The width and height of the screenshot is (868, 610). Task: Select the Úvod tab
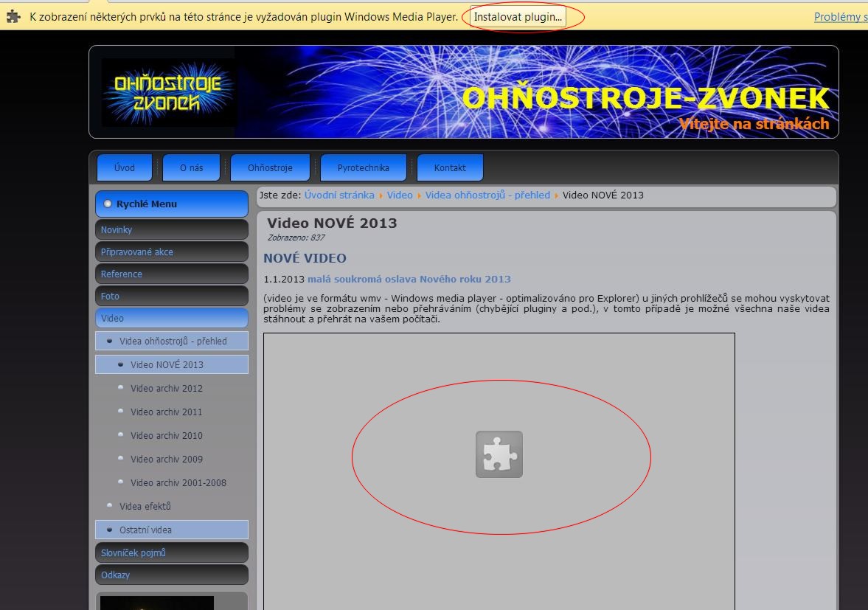[x=124, y=167]
